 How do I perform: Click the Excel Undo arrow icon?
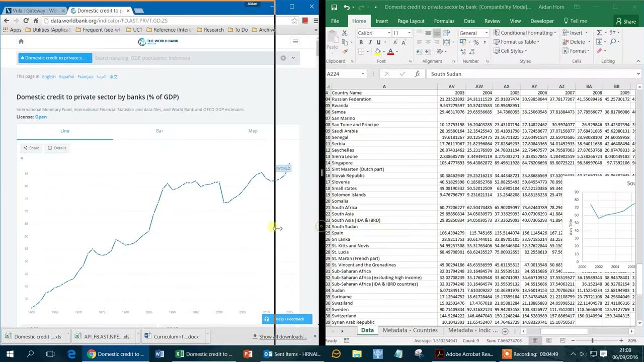[347, 7]
